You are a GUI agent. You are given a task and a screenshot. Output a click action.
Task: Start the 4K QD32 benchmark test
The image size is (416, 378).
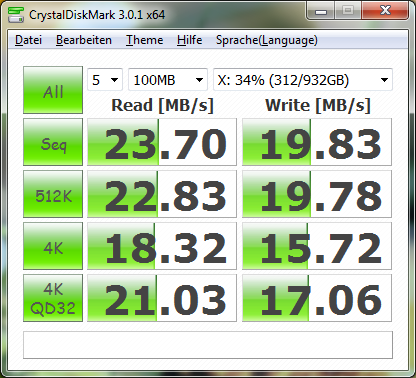[53, 298]
